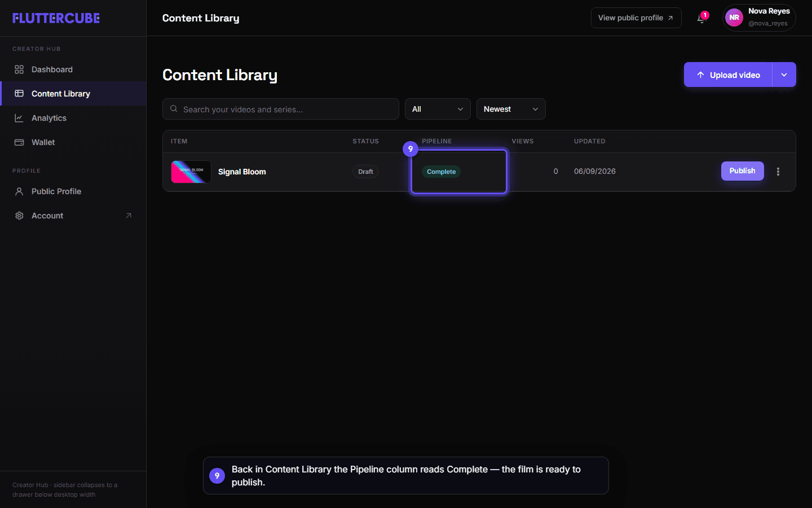
Task: Expand the Upload video dropdown arrow
Action: (x=784, y=75)
